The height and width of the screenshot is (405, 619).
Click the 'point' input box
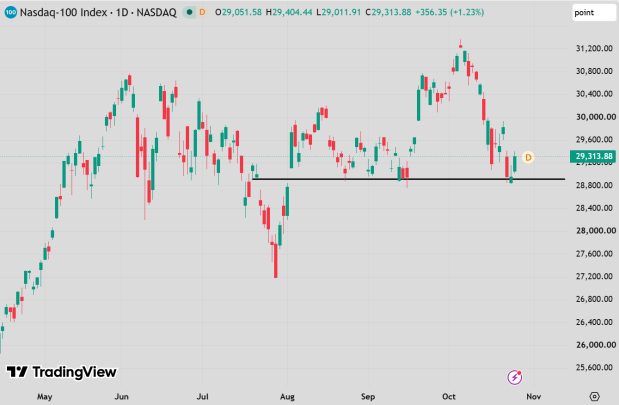[593, 13]
